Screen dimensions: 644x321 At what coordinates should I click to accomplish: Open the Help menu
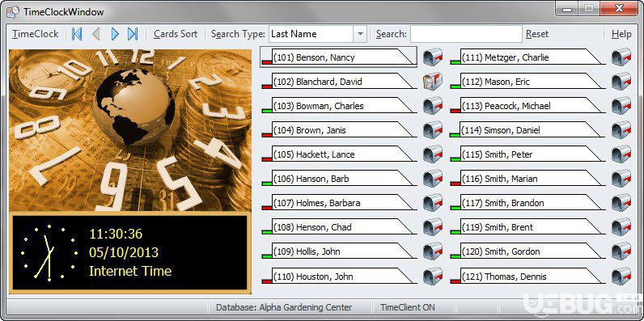tap(621, 34)
